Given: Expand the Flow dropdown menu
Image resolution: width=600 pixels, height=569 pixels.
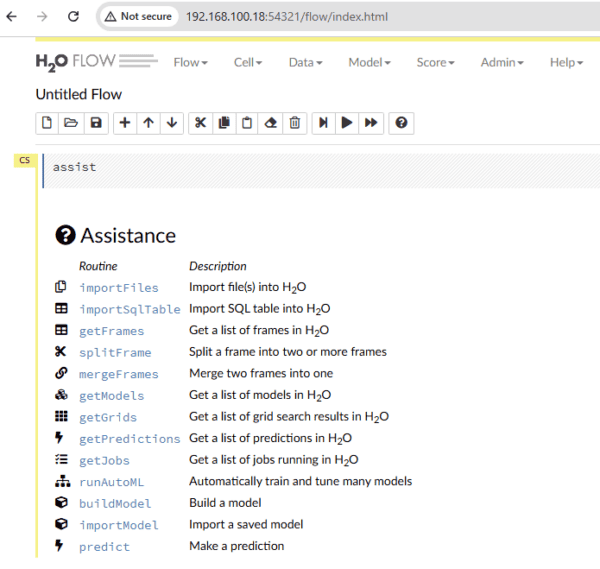Looking at the screenshot, I should (x=190, y=62).
